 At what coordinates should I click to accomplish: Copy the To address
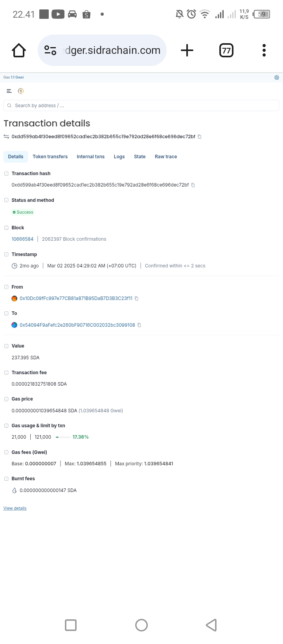139,325
